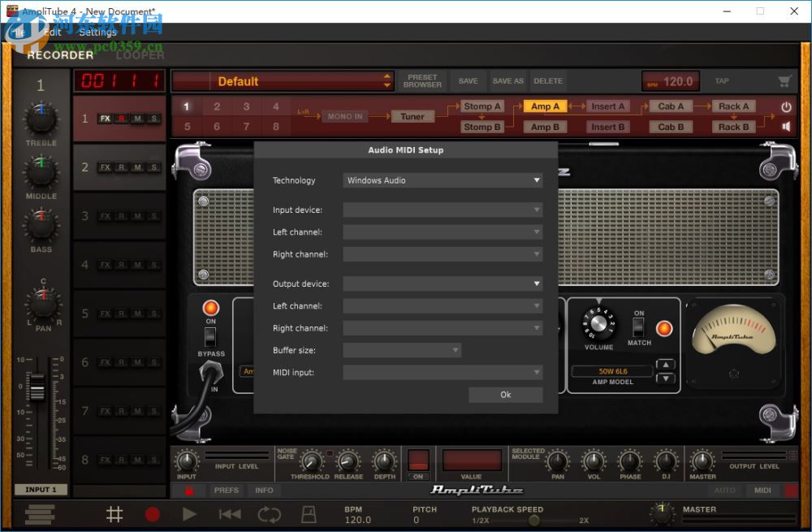Viewport: 812px width, 532px height.
Task: Open the shopping cart store
Action: 784,81
